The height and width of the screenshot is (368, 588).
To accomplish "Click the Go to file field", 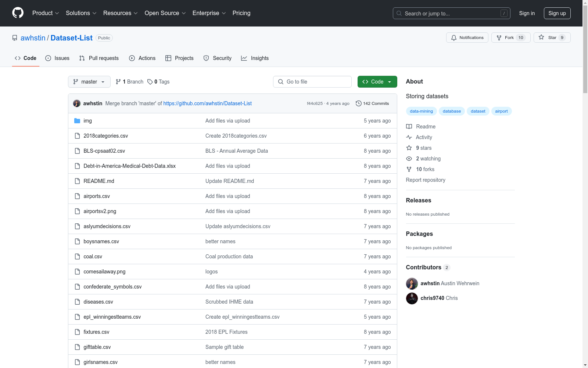I will tap(312, 82).
